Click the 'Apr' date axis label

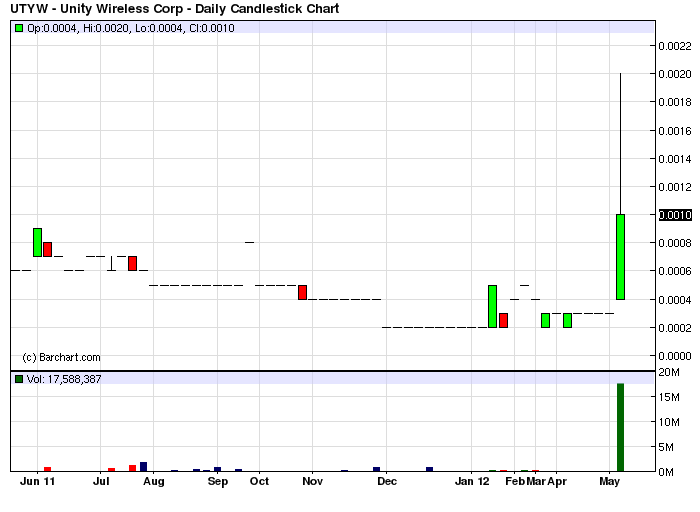click(557, 482)
